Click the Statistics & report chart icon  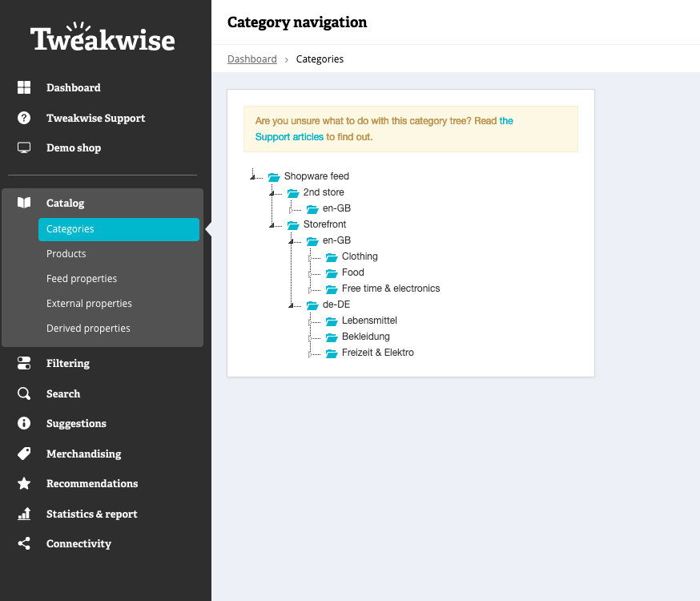coord(24,514)
